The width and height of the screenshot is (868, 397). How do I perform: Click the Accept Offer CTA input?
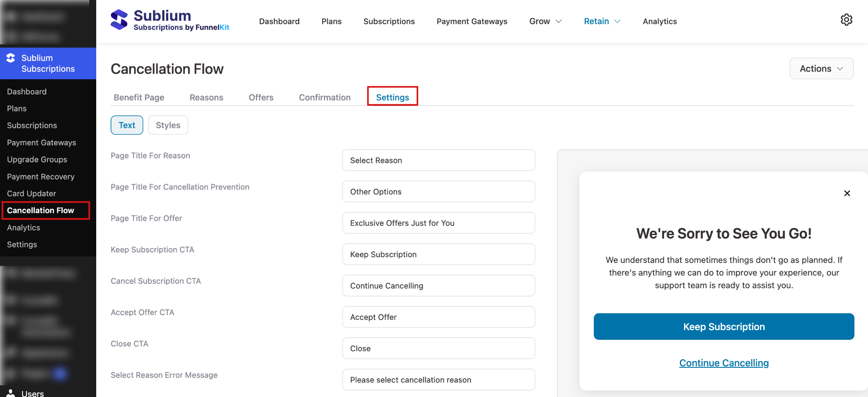pyautogui.click(x=438, y=317)
